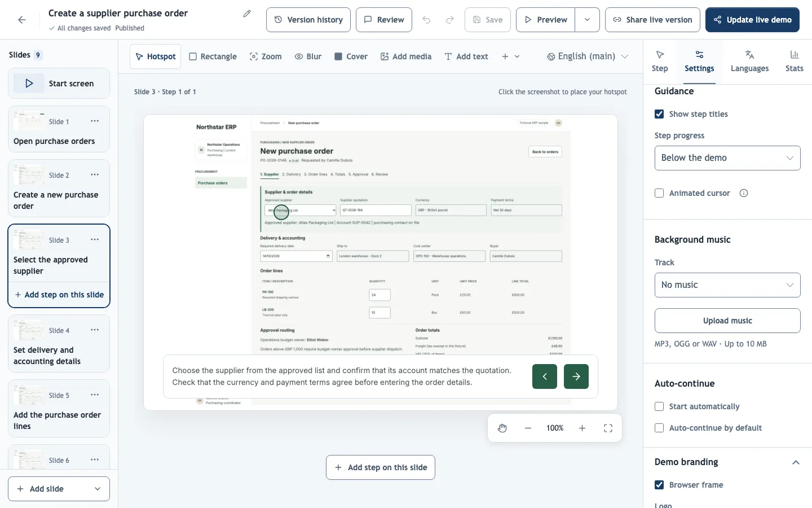Enable the Animated cursor checkbox

(x=659, y=193)
